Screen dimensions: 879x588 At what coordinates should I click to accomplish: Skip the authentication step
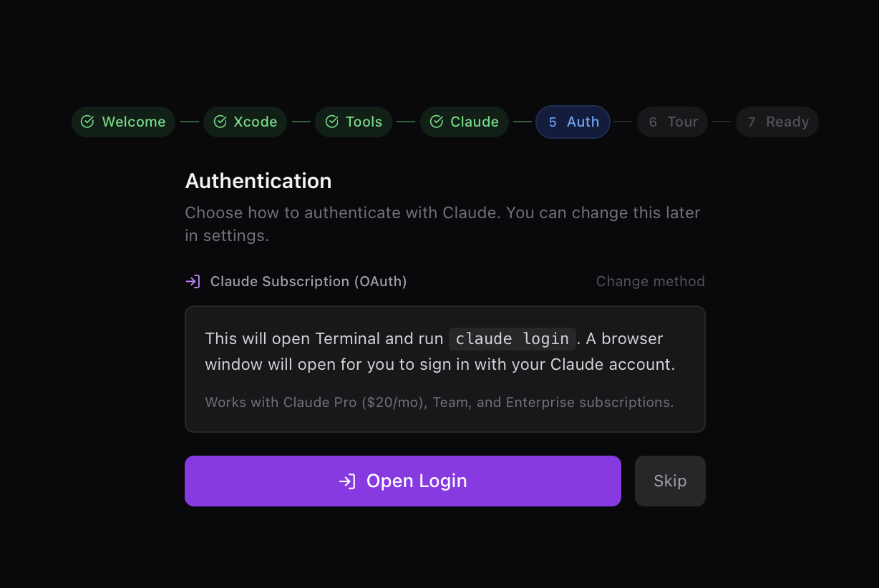(x=669, y=481)
